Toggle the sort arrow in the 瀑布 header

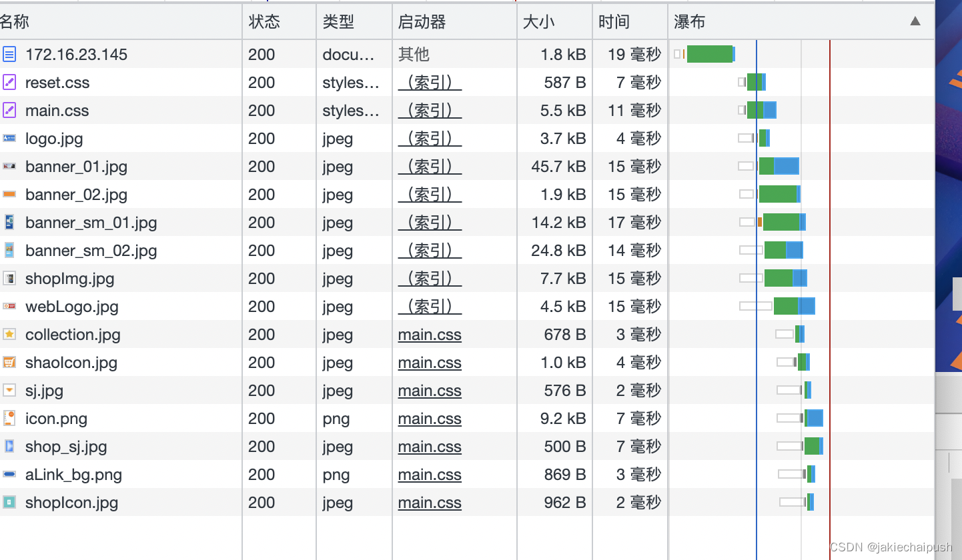point(915,21)
